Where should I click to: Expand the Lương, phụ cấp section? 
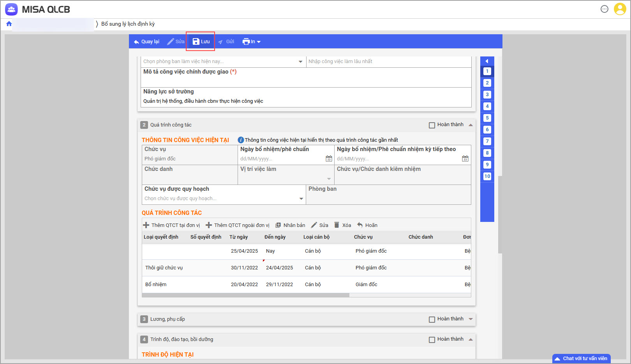pyautogui.click(x=471, y=319)
